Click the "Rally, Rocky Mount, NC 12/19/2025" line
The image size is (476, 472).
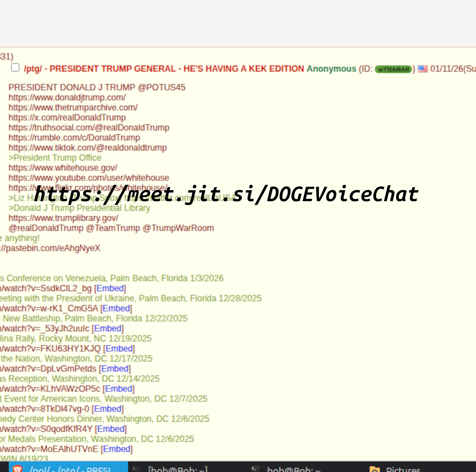pyautogui.click(x=76, y=338)
